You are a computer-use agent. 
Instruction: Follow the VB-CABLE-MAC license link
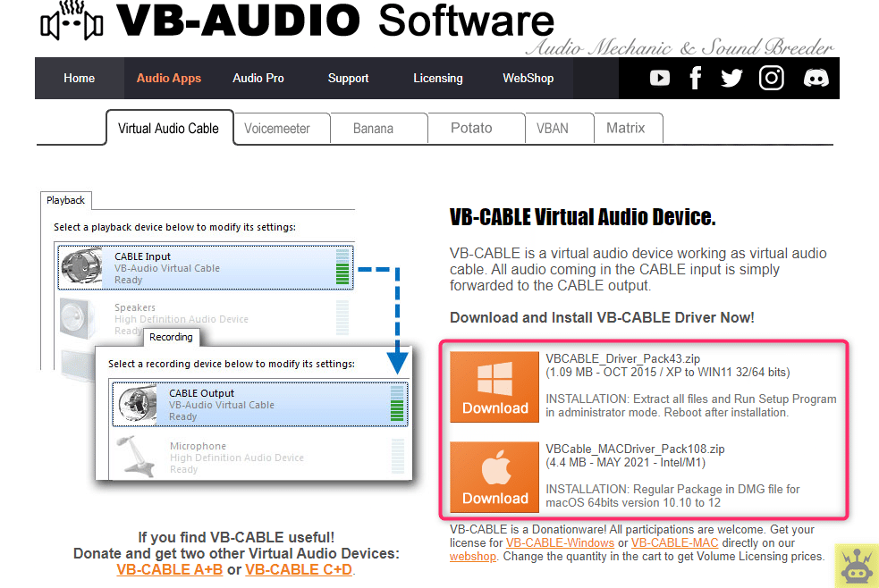(674, 542)
